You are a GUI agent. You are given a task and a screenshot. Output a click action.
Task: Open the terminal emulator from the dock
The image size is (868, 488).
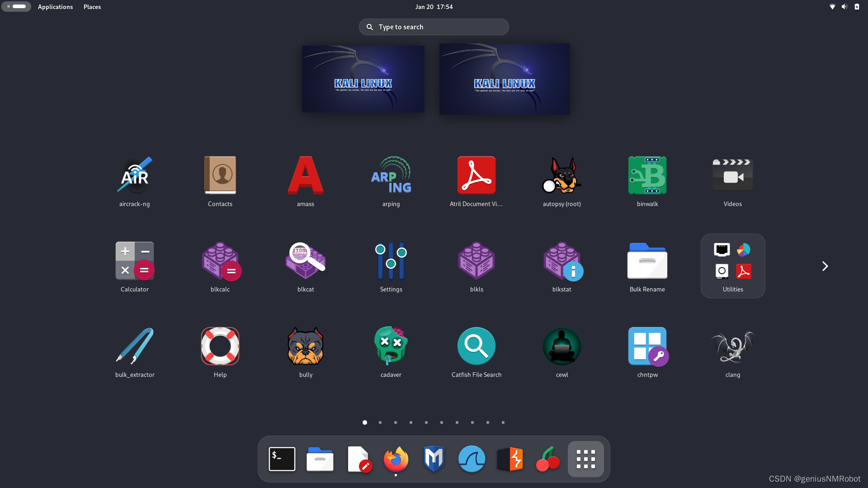(x=282, y=459)
